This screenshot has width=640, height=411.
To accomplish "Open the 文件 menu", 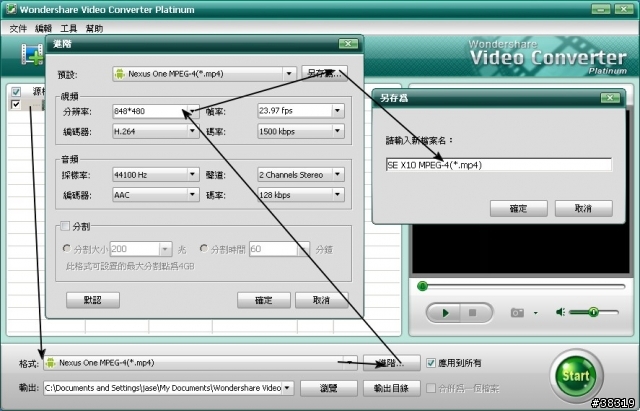I will point(18,29).
